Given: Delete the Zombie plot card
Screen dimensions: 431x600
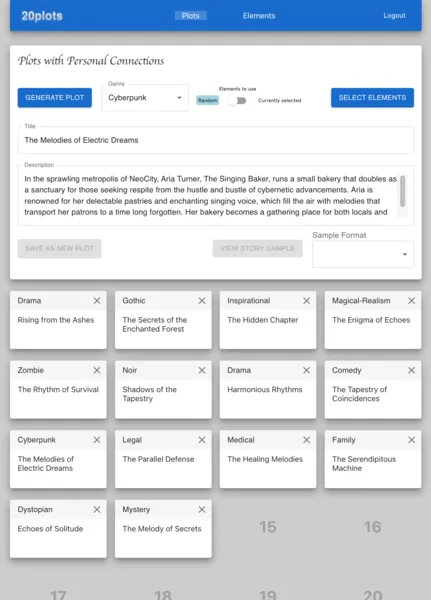Looking at the screenshot, I should pyautogui.click(x=97, y=370).
